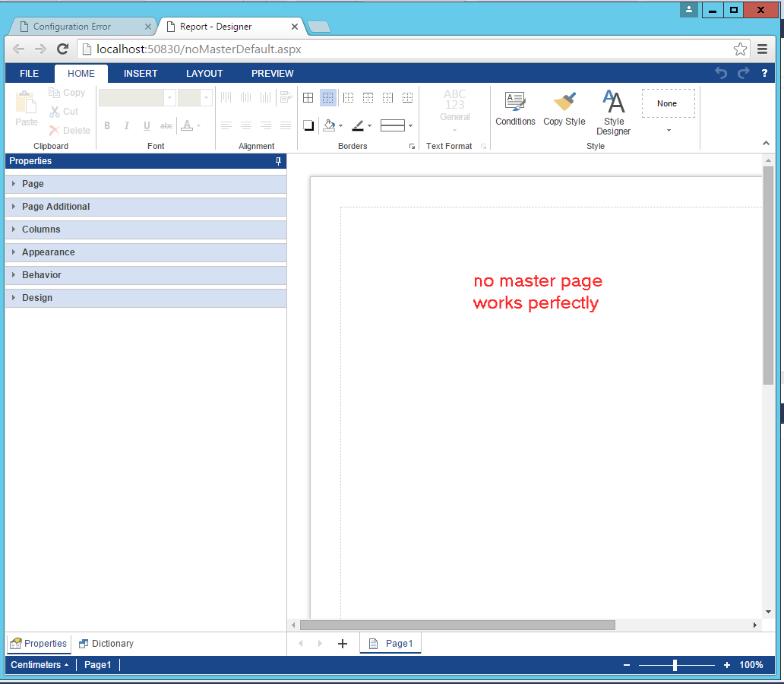Align text right
This screenshot has height=684, width=784.
coord(266,125)
